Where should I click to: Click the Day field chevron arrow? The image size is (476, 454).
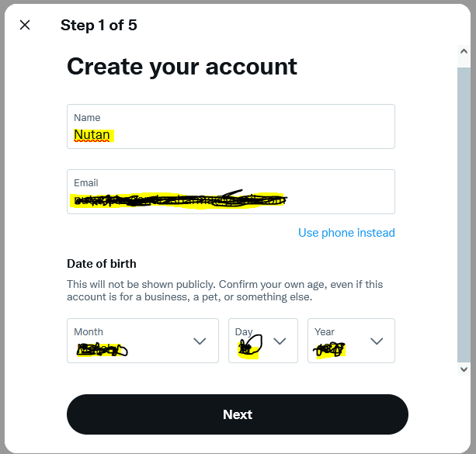click(x=280, y=341)
